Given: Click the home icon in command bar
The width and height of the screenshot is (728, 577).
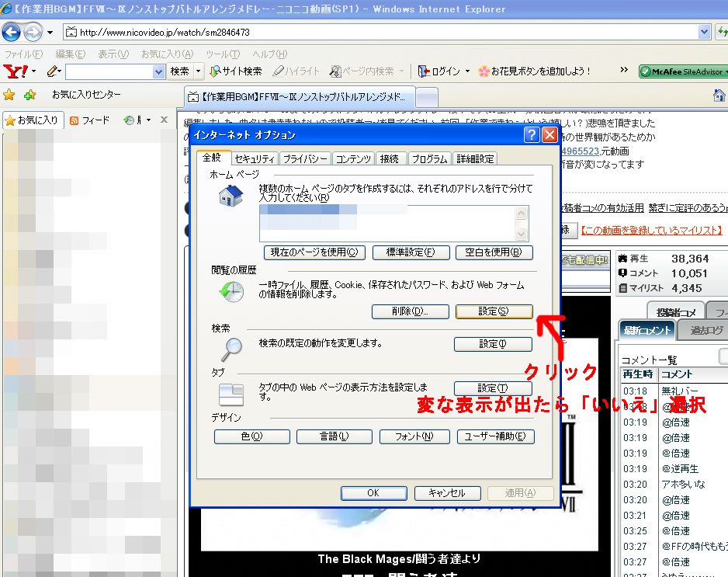Looking at the screenshot, I should tap(719, 96).
